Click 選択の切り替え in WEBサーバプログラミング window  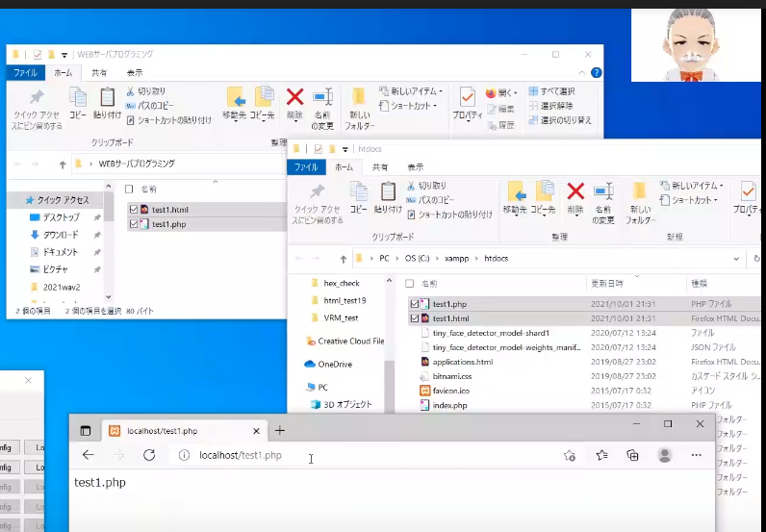[x=560, y=120]
